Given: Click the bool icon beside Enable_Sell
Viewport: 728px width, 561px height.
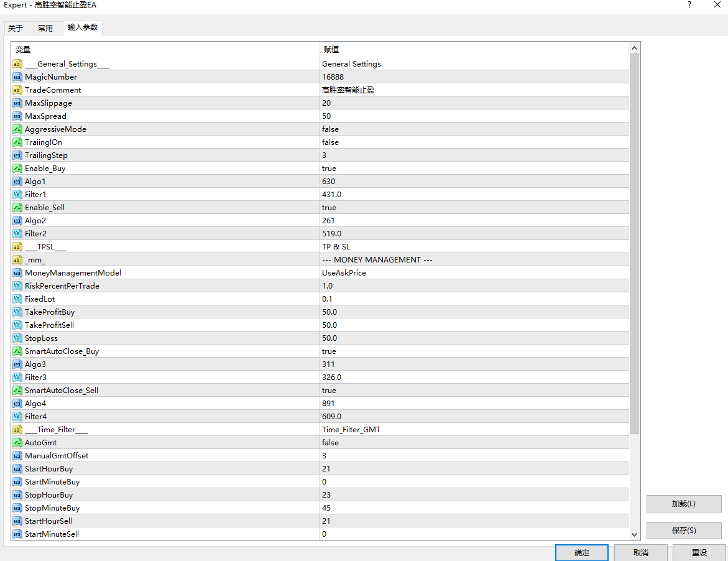Looking at the screenshot, I should 17,208.
